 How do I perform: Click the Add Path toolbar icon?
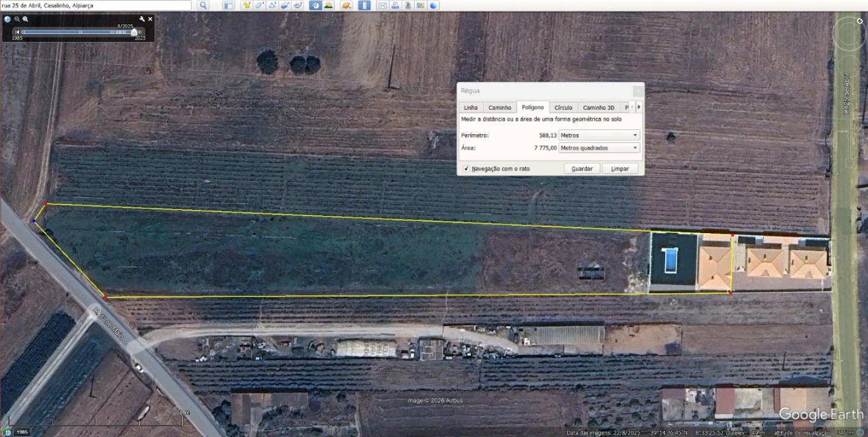point(272,5)
